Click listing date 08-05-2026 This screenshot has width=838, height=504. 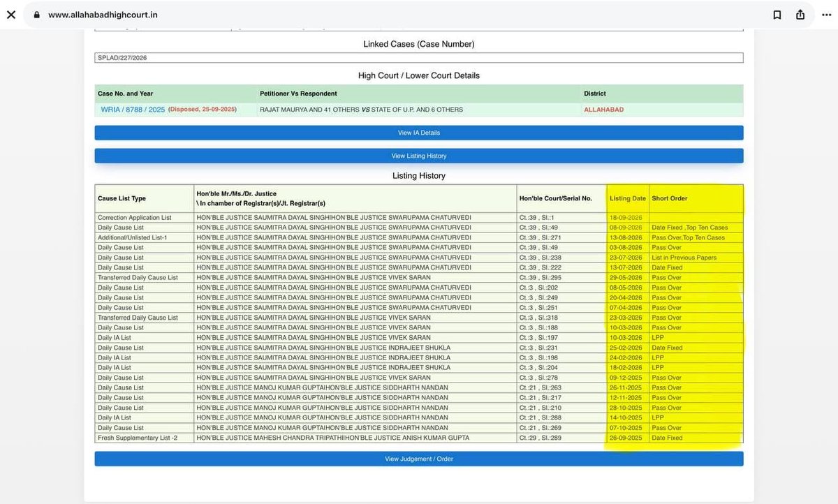[626, 288]
